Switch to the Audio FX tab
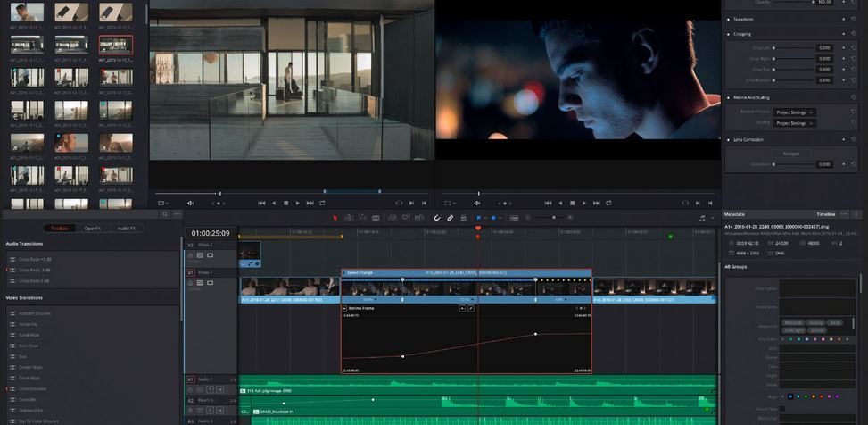 pyautogui.click(x=128, y=229)
